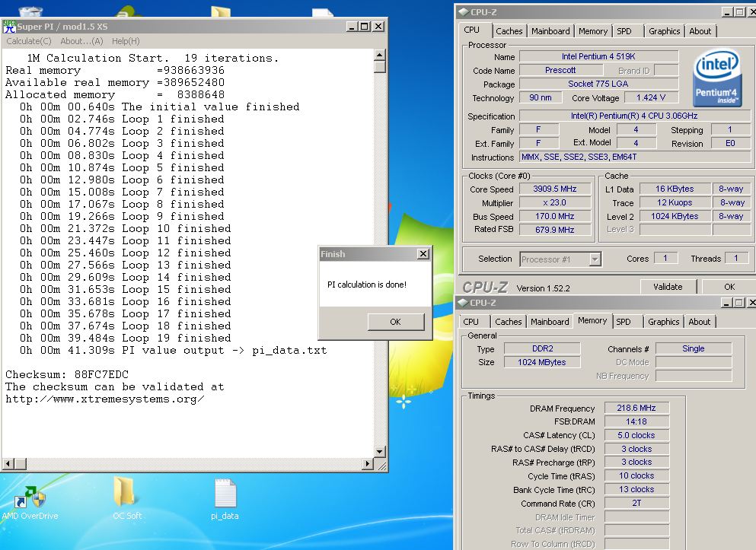Open the pi_data text file icon
Image resolution: width=756 pixels, height=550 pixels.
225,500
